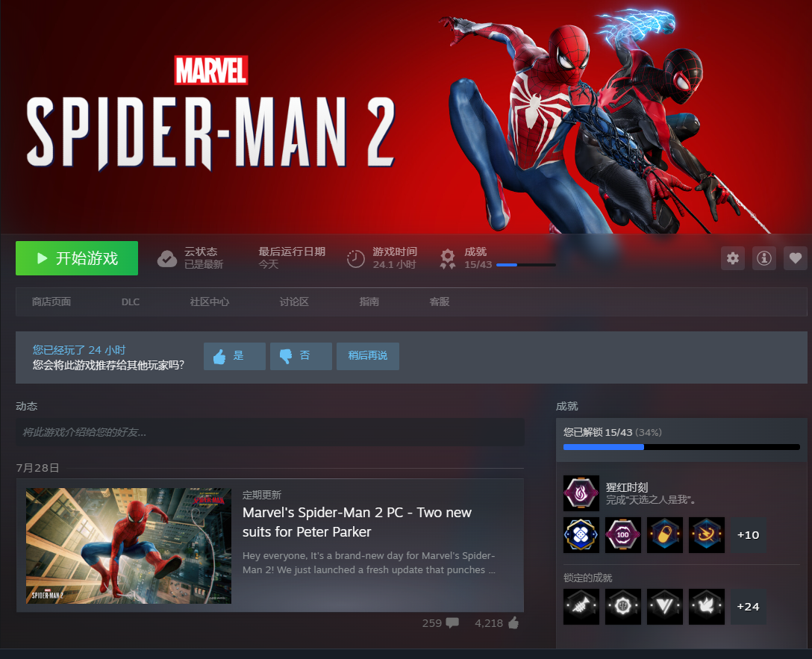Start the game with green 开始游戏 button
The width and height of the screenshot is (812, 659).
[77, 257]
